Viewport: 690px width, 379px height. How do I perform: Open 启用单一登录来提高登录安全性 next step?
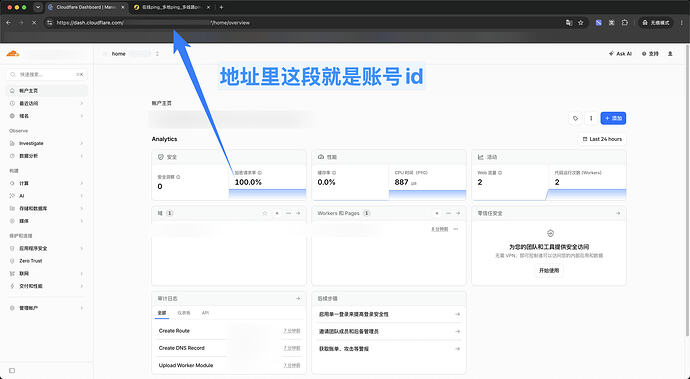389,314
